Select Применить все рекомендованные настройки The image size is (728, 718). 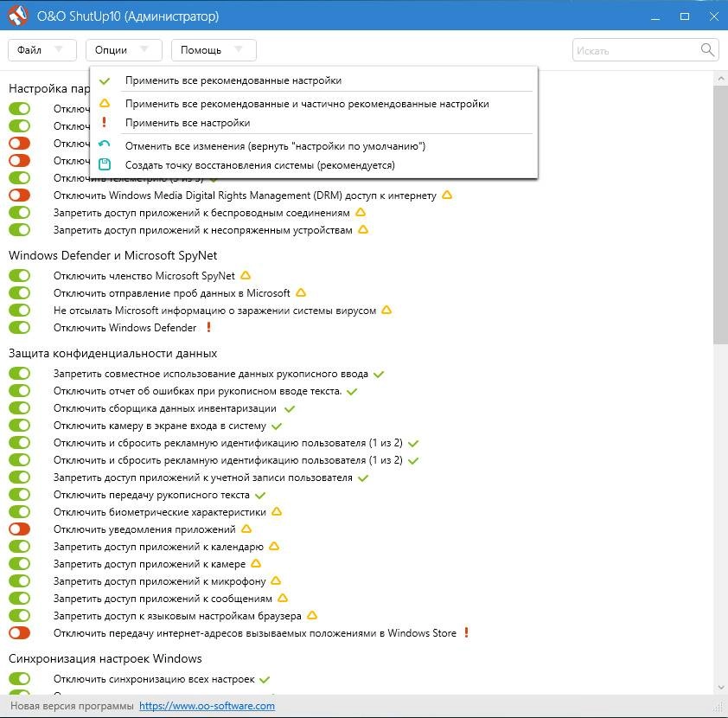click(314, 80)
